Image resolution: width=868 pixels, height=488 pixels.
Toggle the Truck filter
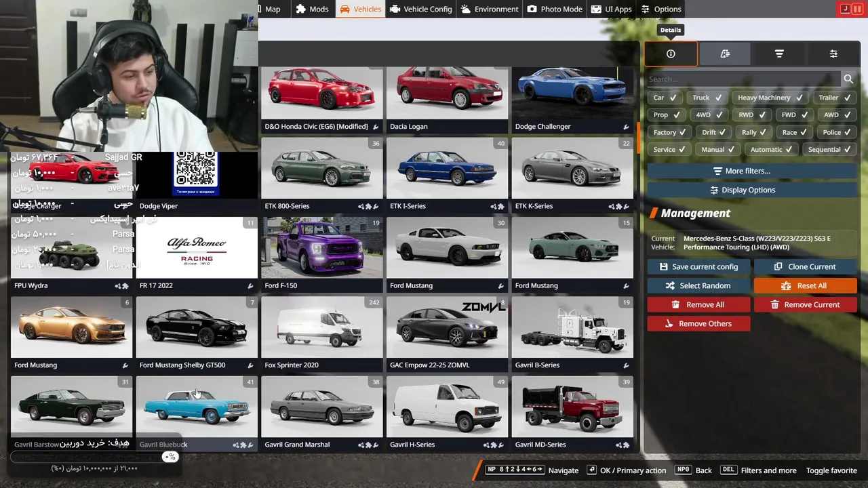[707, 98]
